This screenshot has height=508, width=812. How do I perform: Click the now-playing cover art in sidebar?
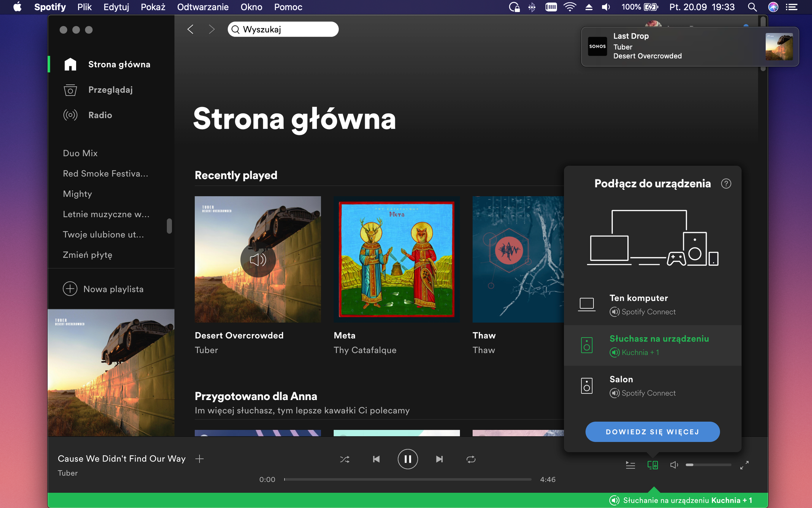111,373
